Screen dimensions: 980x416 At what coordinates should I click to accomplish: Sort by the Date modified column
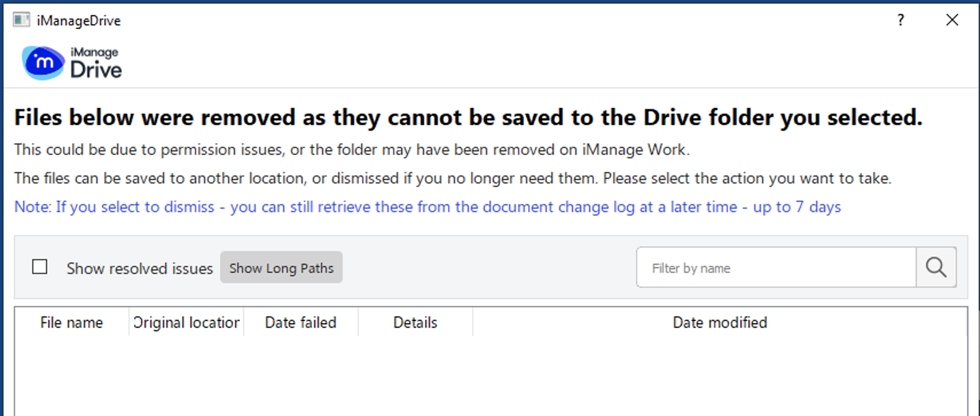[x=719, y=323]
